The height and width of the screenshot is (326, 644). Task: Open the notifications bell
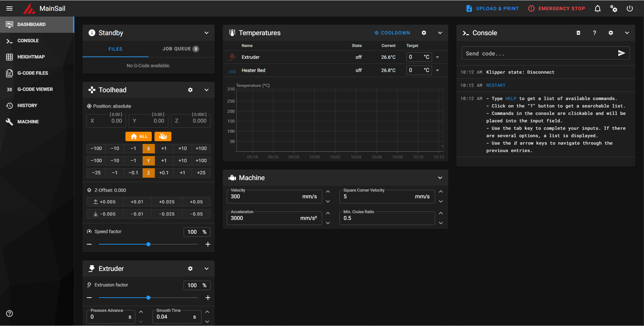tap(598, 8)
